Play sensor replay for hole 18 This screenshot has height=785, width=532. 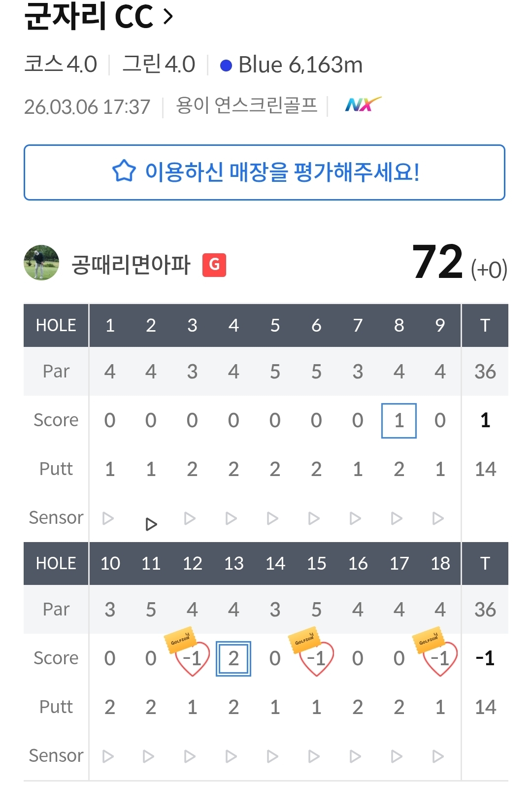point(438,756)
